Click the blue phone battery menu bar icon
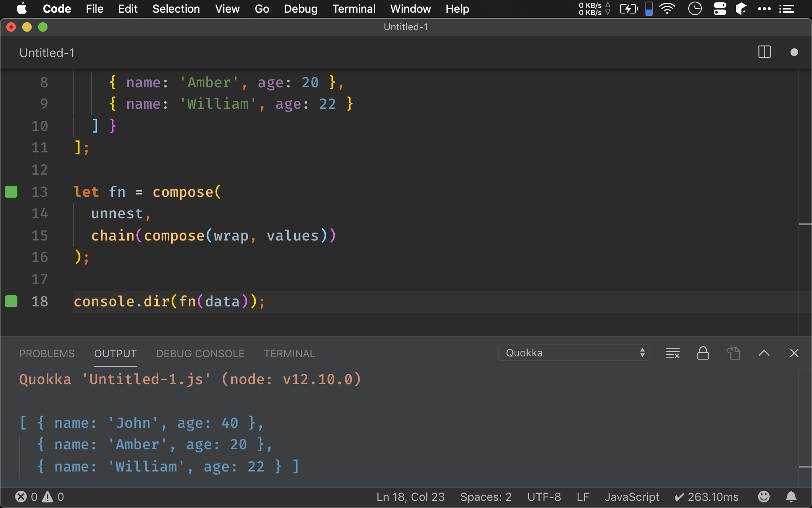 point(649,9)
